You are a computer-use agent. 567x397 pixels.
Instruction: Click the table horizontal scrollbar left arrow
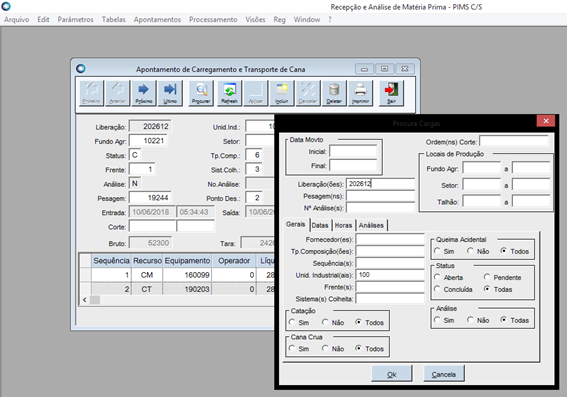coord(85,300)
